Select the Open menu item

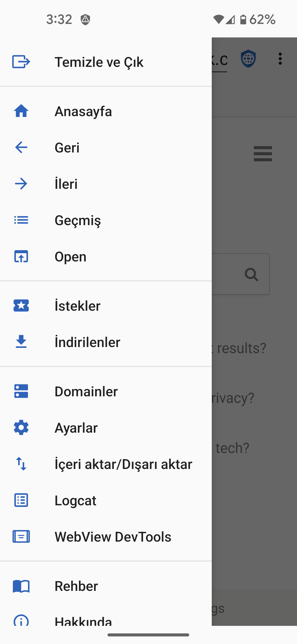click(70, 257)
